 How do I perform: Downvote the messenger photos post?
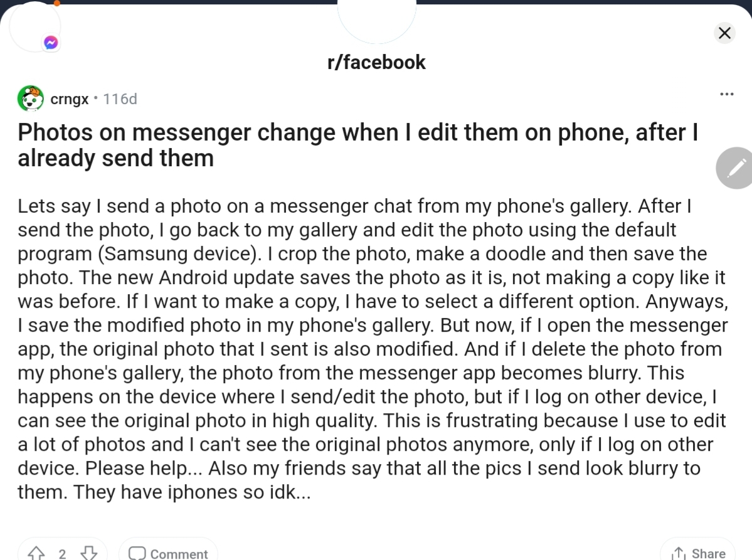coord(89,553)
